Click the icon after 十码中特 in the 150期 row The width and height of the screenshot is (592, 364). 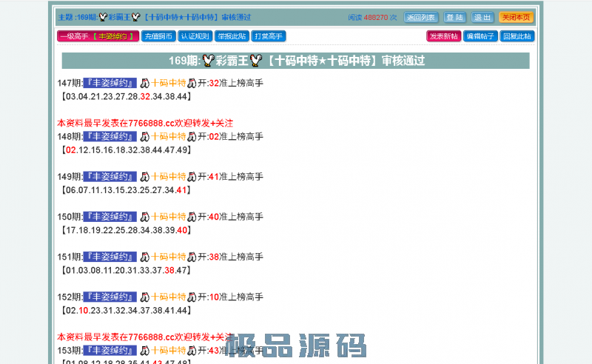pos(192,217)
